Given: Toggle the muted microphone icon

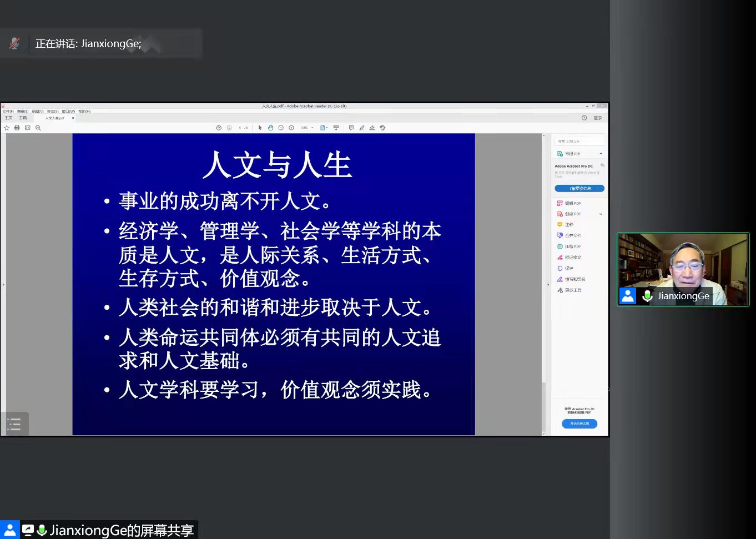Looking at the screenshot, I should pos(14,43).
